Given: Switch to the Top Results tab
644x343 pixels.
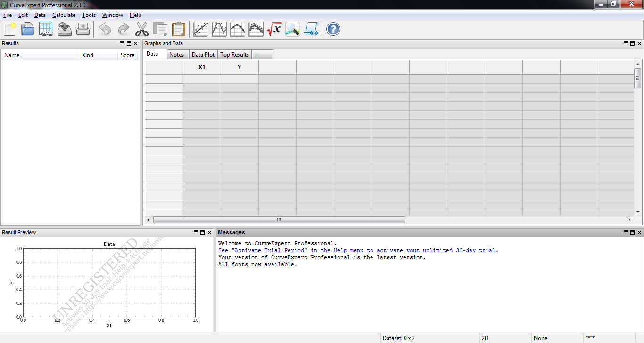Looking at the screenshot, I should tap(235, 55).
